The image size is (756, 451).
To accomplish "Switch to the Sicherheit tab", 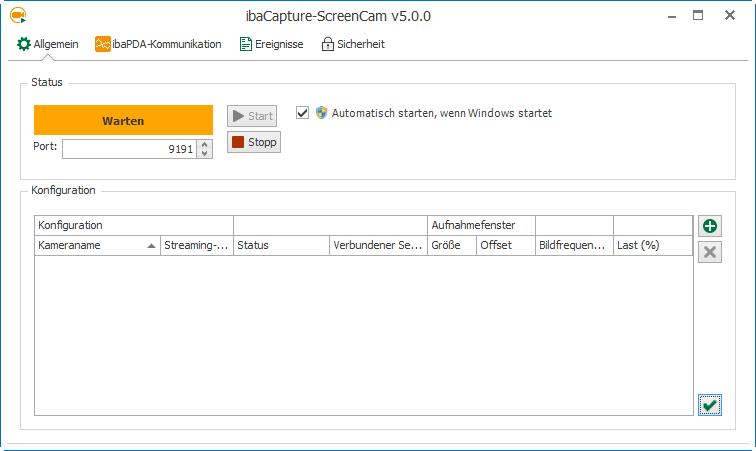I will [x=353, y=44].
